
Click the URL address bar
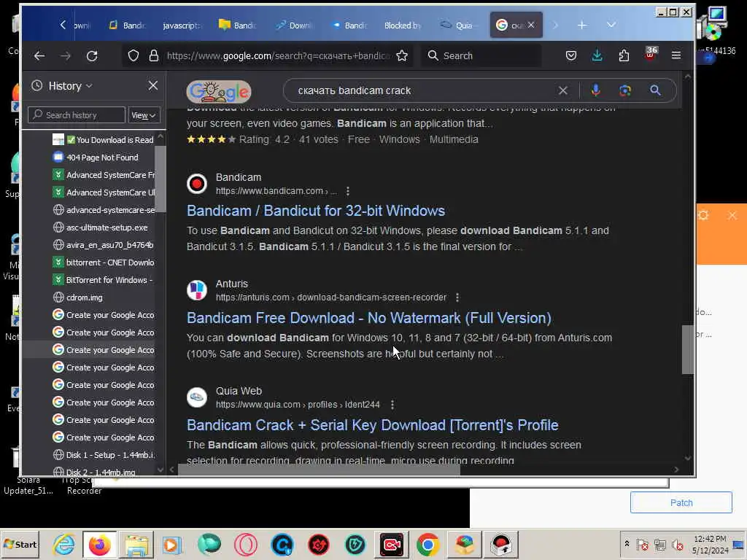278,55
